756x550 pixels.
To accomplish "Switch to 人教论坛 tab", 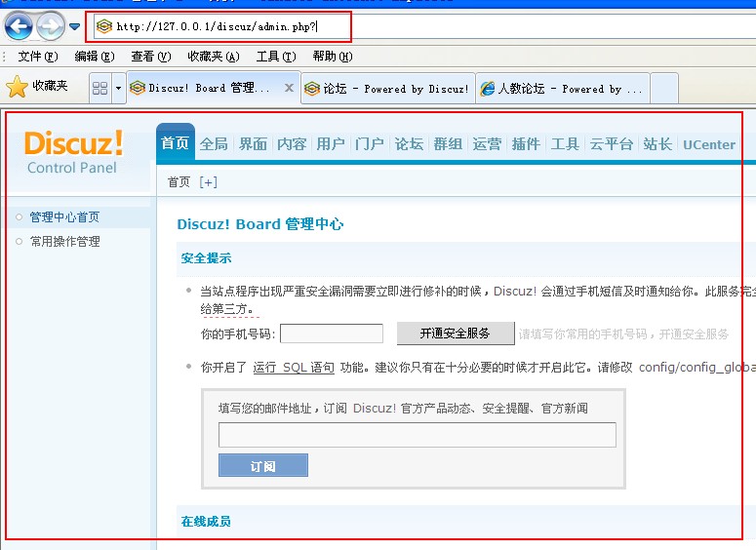I will point(563,88).
